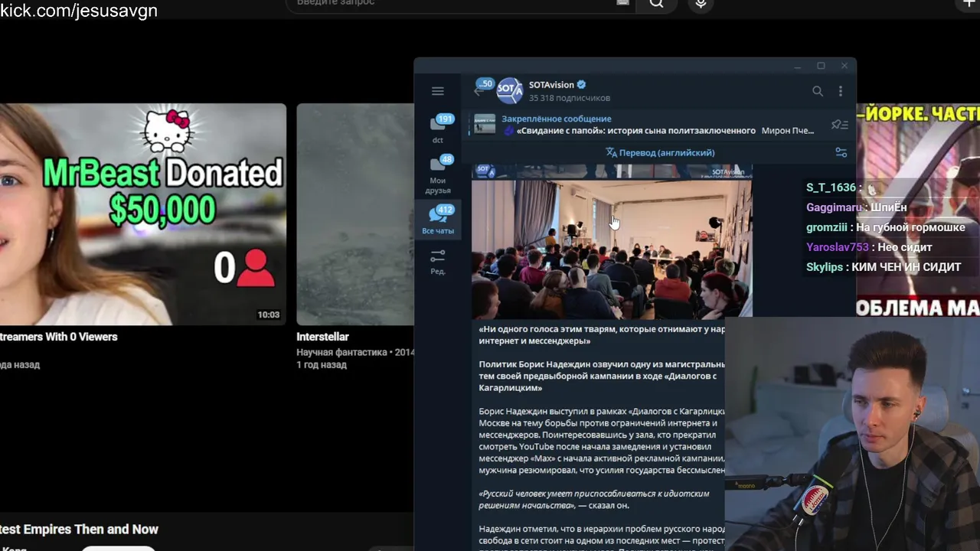
Task: Click the pinned message thumbnail image
Action: [485, 125]
